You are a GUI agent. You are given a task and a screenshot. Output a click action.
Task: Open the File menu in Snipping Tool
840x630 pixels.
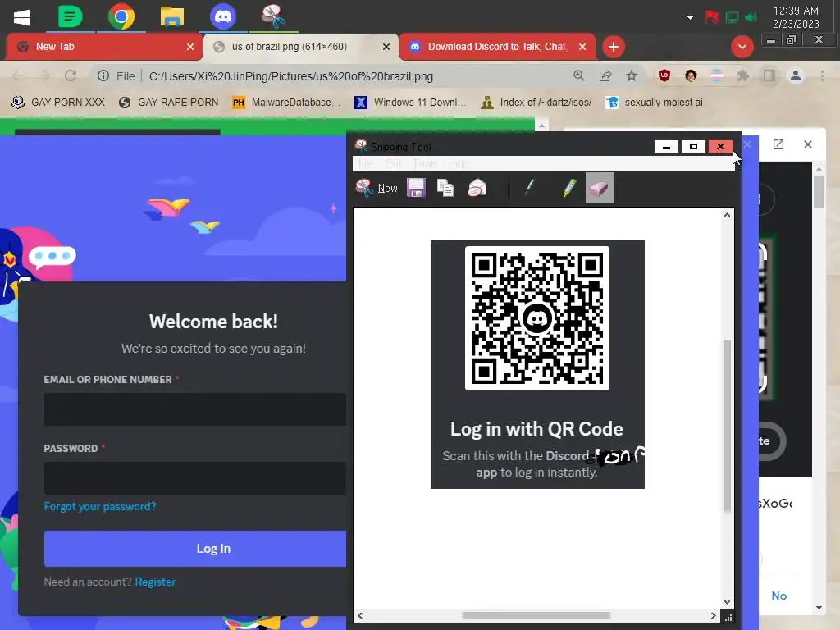[x=366, y=163]
